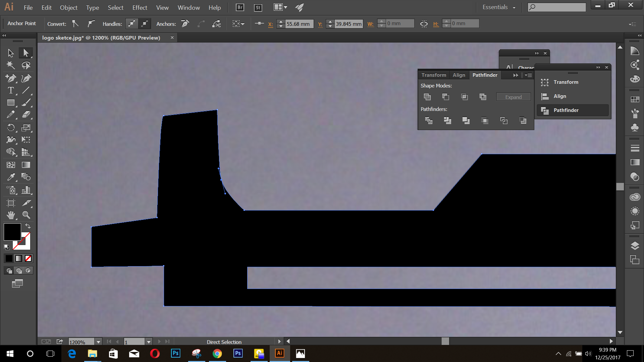
Task: Select the Magic Wand tool
Action: [x=11, y=65]
